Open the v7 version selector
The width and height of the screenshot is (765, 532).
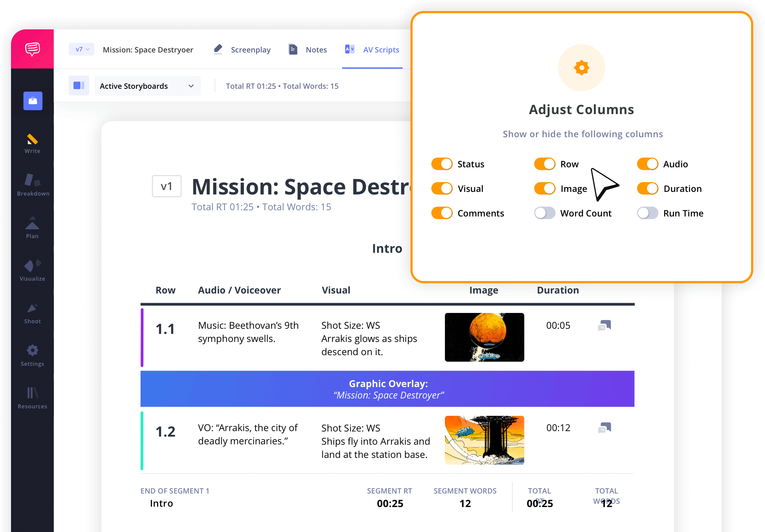coord(81,49)
